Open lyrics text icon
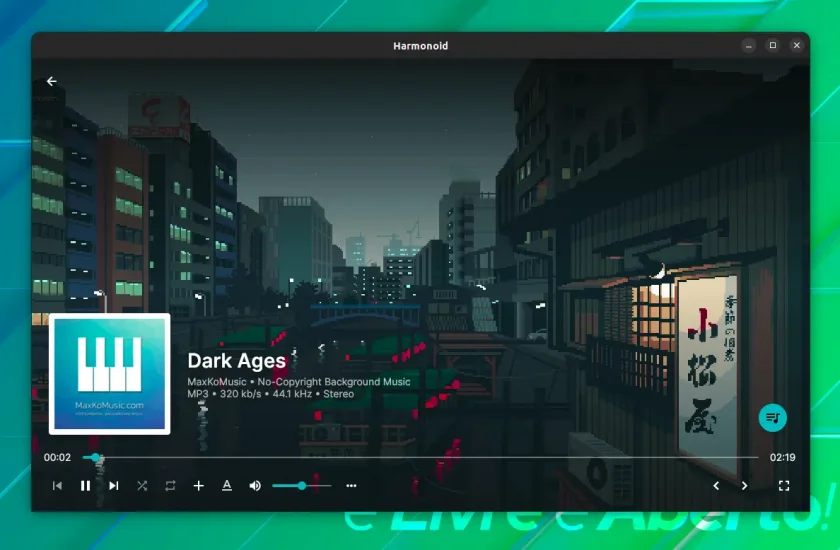 227,486
